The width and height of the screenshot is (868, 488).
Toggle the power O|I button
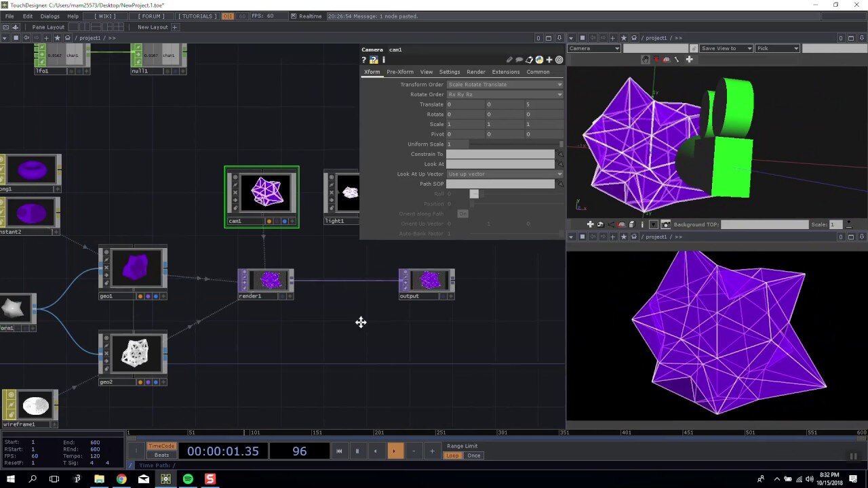tap(229, 16)
